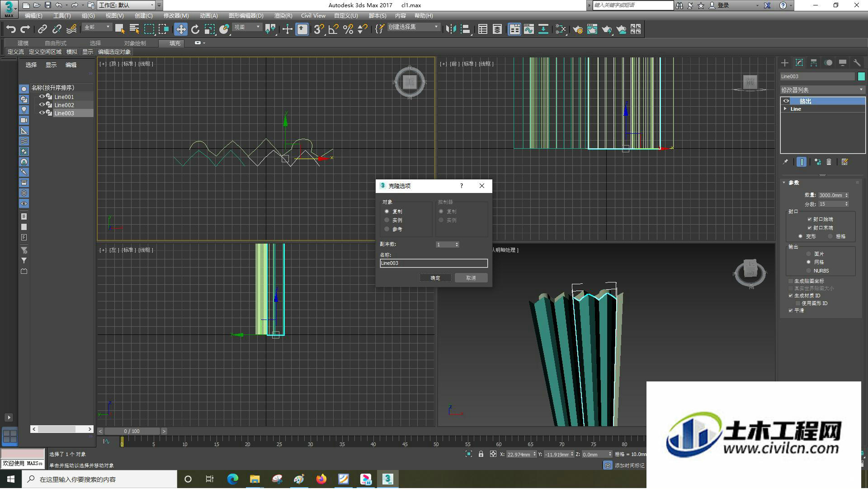Click the Select Object tool icon
This screenshot has width=868, height=489.
pos(120,29)
